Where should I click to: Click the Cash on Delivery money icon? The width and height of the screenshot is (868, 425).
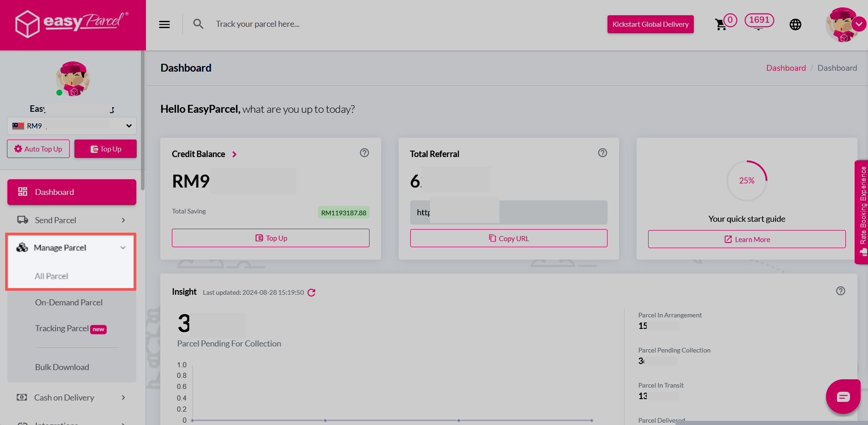point(22,397)
